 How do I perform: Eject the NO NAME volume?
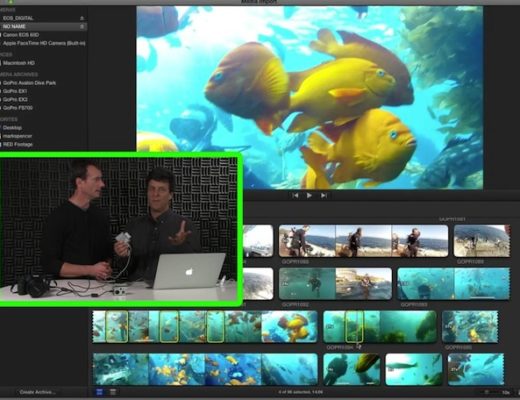coord(82,26)
